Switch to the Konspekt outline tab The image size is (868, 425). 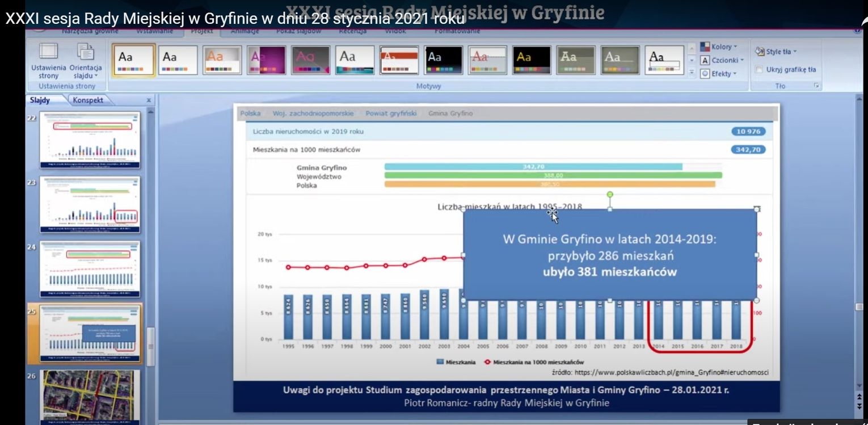tap(88, 100)
